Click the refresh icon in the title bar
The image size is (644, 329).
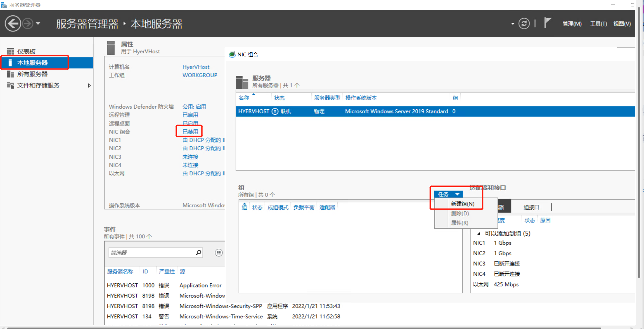524,24
